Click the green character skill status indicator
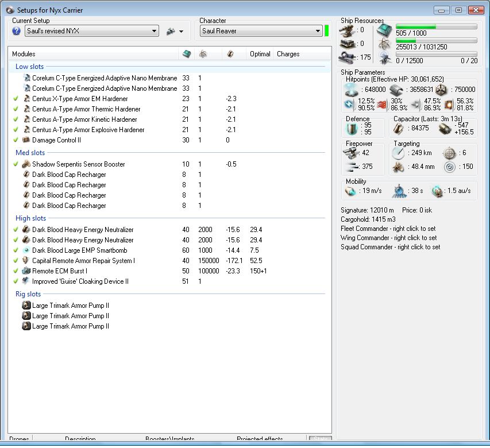The image size is (490, 448). (x=326, y=31)
